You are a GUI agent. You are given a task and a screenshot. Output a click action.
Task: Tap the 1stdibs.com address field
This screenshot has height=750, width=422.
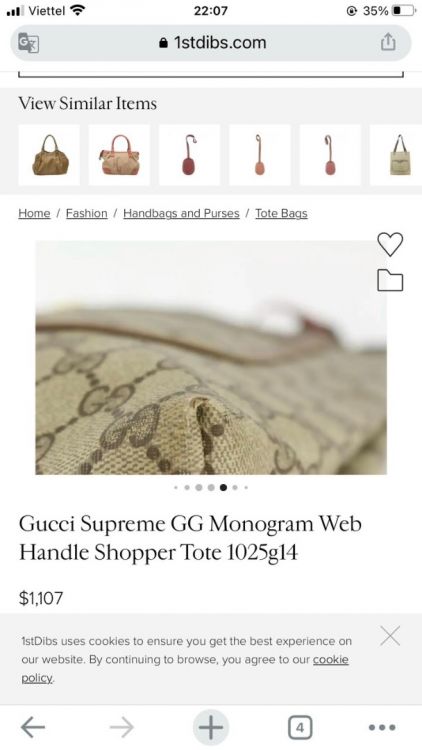tap(211, 43)
